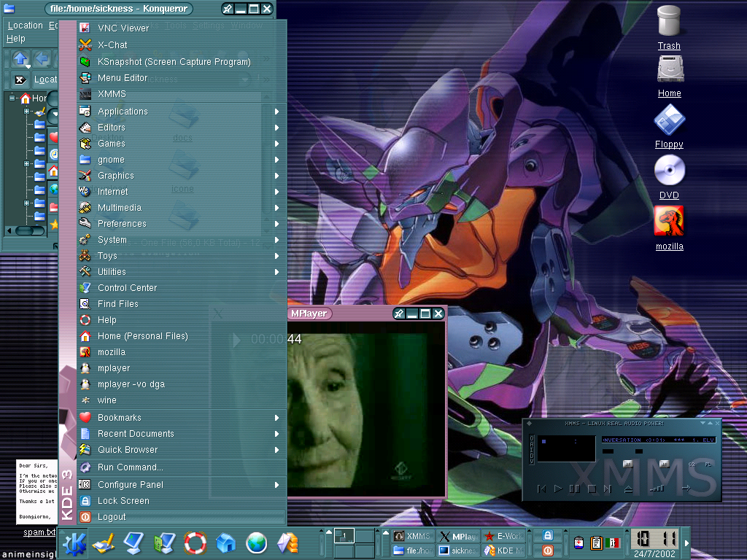Activate the sickness taskbar entry
This screenshot has height=560, width=747.
click(458, 551)
